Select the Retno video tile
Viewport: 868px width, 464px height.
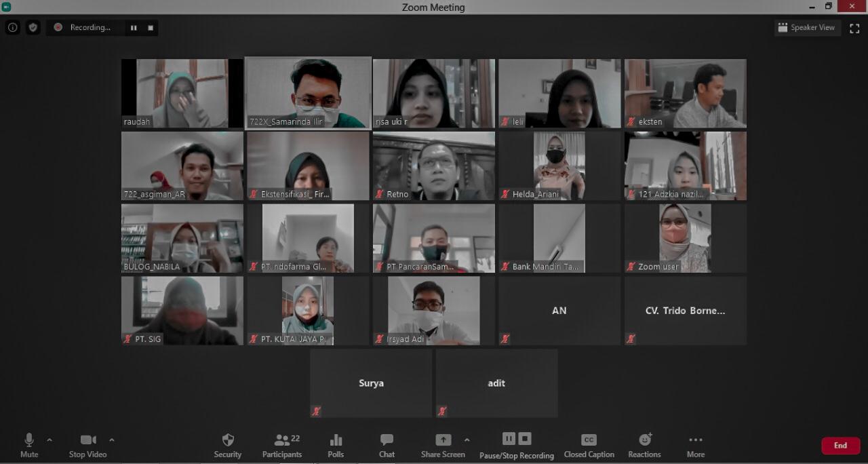point(433,166)
